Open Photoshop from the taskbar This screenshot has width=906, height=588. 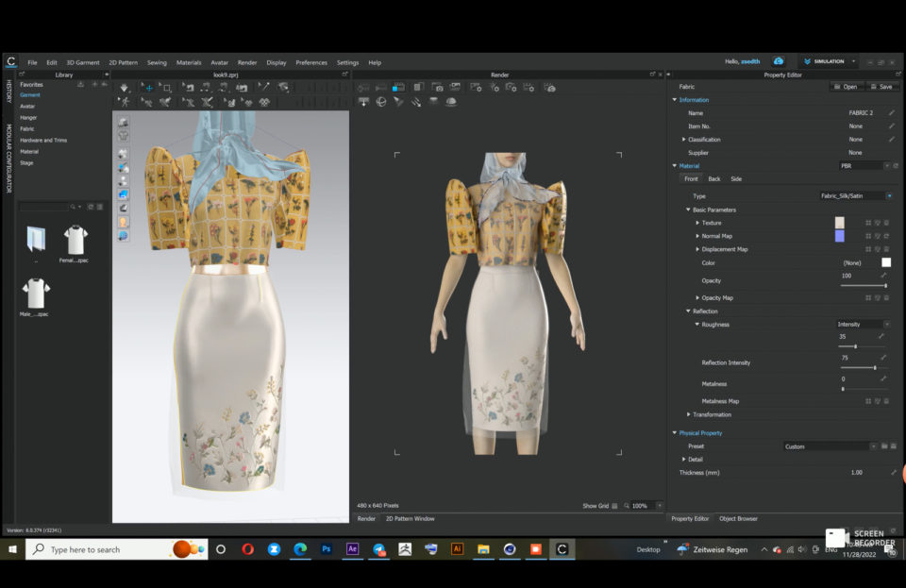click(326, 547)
